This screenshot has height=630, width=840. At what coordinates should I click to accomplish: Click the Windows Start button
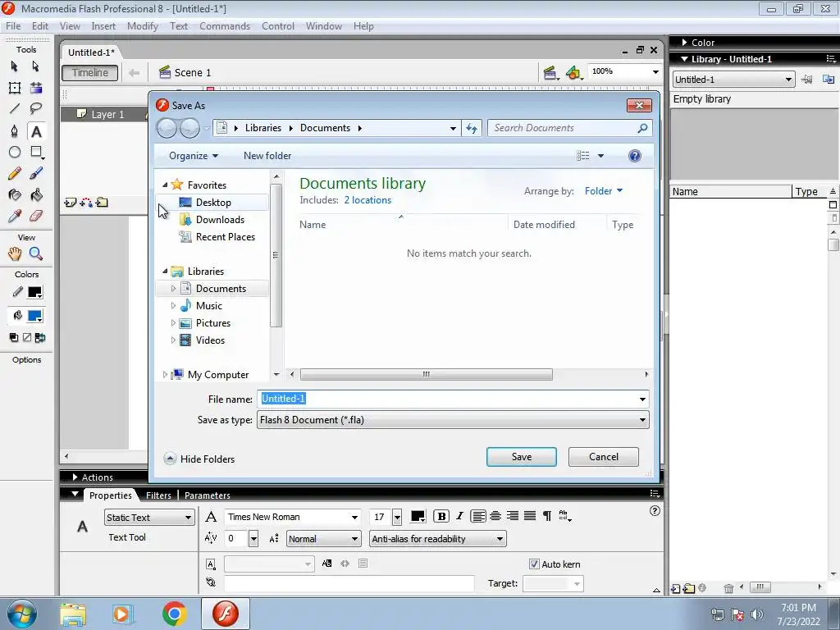(x=21, y=614)
